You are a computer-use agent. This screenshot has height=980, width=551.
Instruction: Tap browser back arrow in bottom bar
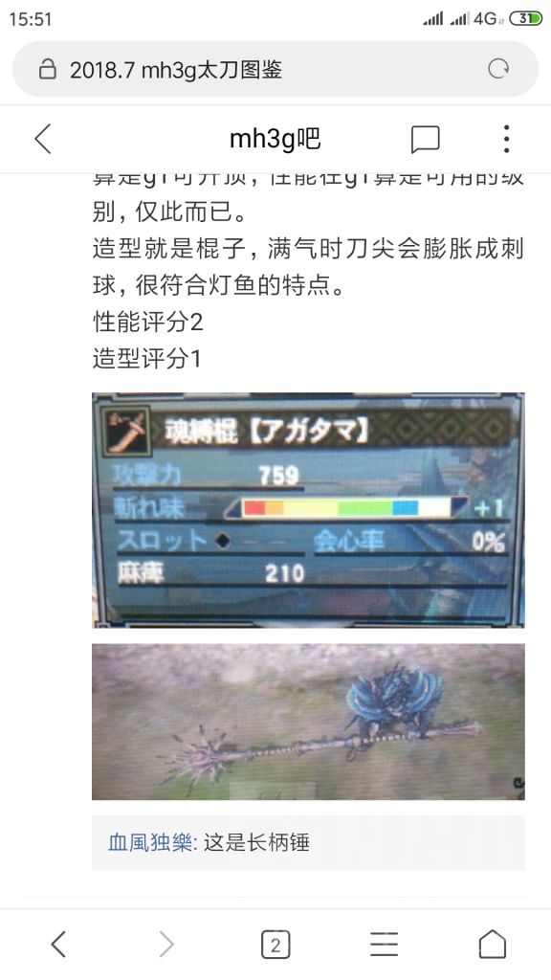coord(58,944)
